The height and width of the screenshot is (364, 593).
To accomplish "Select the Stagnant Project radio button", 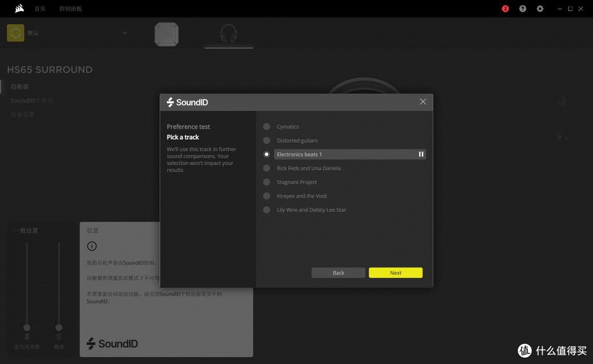I will pos(266,182).
